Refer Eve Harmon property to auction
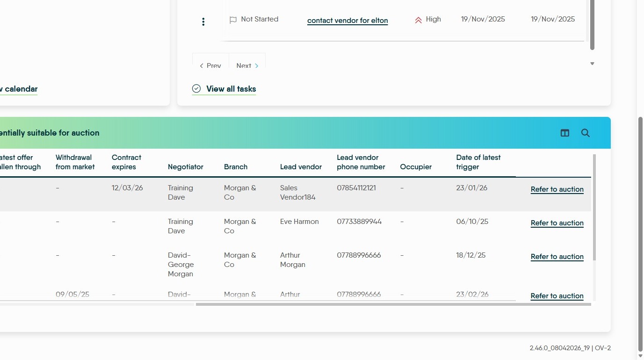The image size is (644, 360). pos(557,223)
